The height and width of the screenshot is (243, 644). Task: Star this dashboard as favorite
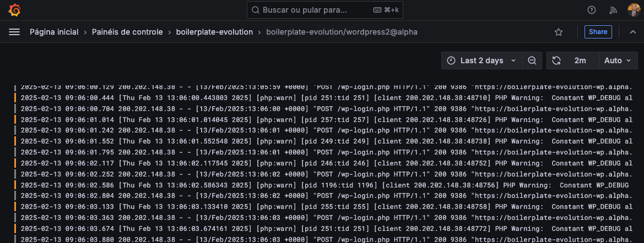pyautogui.click(x=559, y=32)
